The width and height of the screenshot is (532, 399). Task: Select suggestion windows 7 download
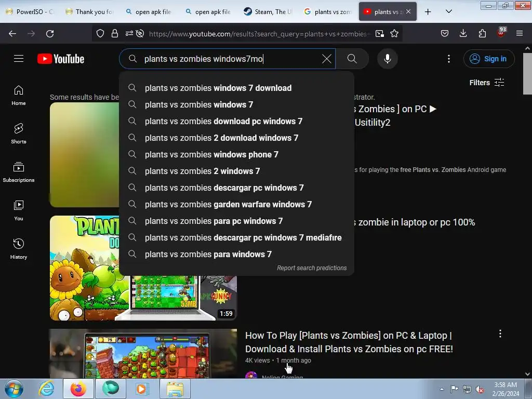(236, 88)
